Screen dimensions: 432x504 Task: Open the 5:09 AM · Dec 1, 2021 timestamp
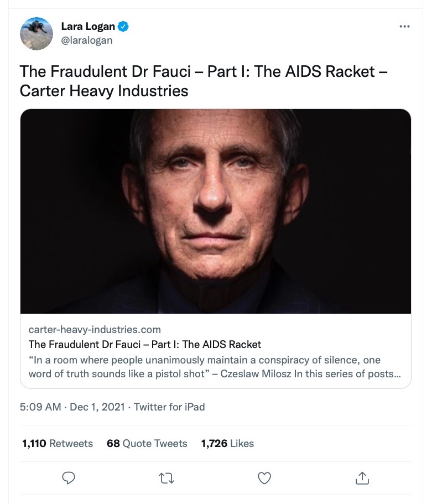click(x=71, y=407)
